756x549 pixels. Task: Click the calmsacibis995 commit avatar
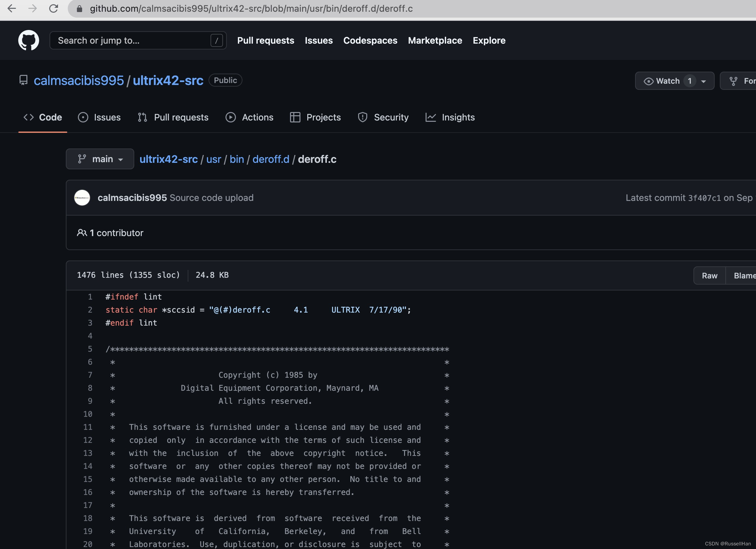pyautogui.click(x=82, y=198)
